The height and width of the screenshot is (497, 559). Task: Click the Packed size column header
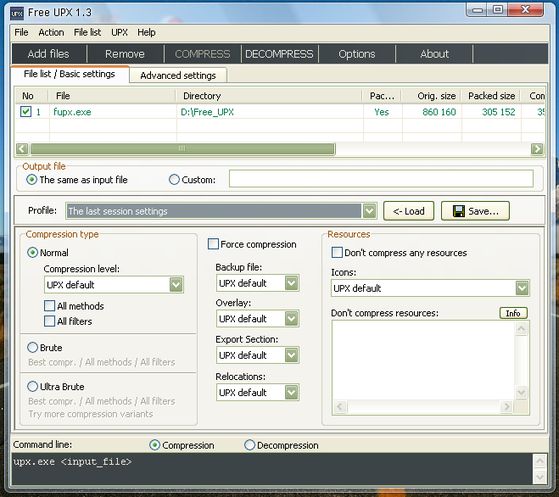tap(491, 96)
